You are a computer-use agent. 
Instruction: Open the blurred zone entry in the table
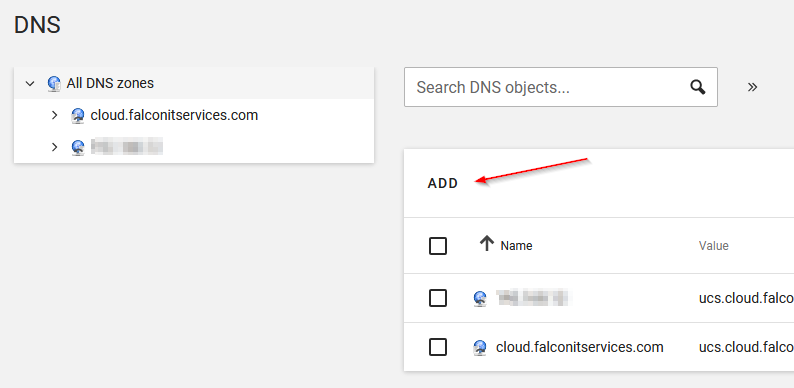pyautogui.click(x=533, y=298)
